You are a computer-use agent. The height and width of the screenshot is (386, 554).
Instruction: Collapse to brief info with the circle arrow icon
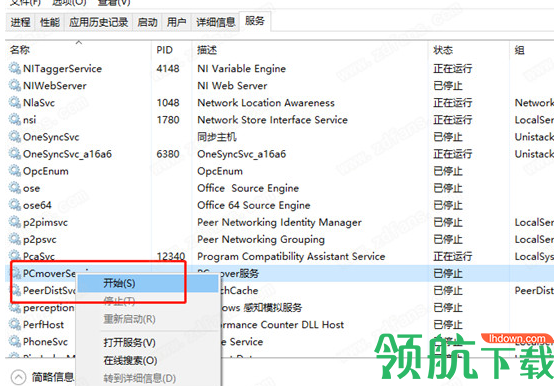18,377
